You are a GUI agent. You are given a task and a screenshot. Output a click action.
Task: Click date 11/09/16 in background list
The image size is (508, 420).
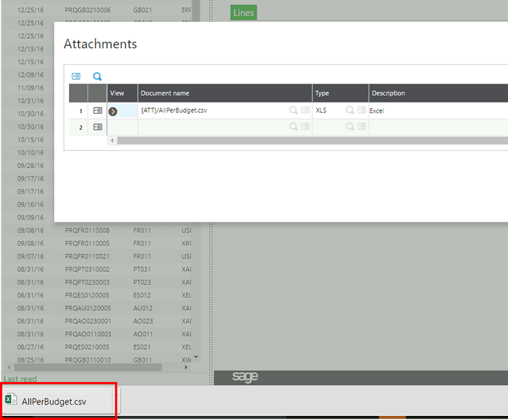click(x=30, y=88)
